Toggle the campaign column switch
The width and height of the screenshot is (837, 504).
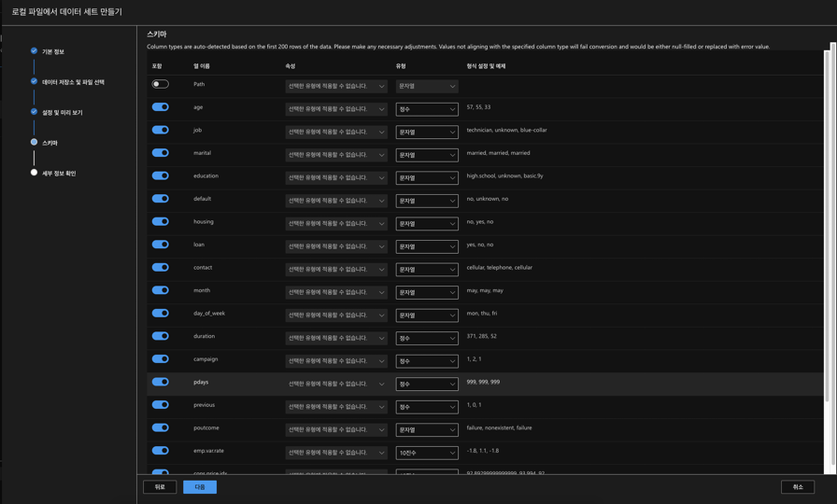[x=160, y=359]
